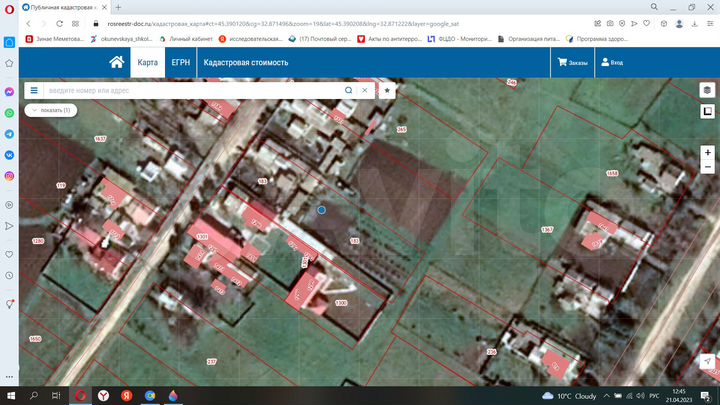
Task: Click the star favorites button beside the search bar
Action: point(388,89)
